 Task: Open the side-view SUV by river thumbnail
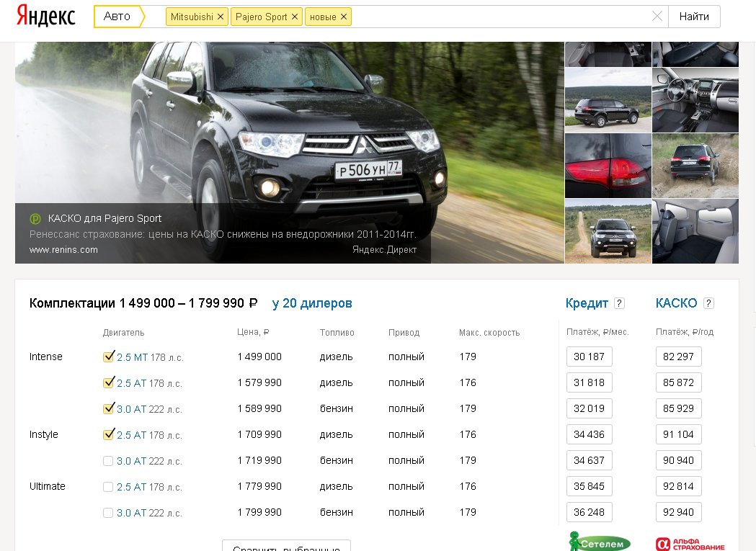(608, 100)
